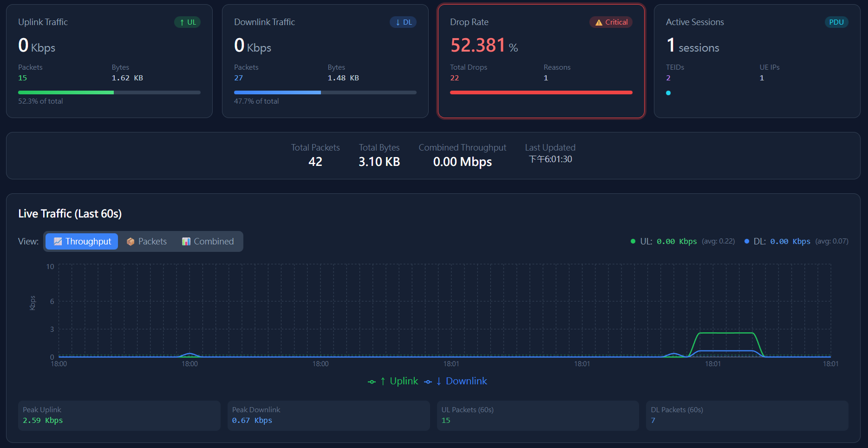Click the wave icon beside the Downlink legend
868x448 pixels.
click(x=428, y=381)
